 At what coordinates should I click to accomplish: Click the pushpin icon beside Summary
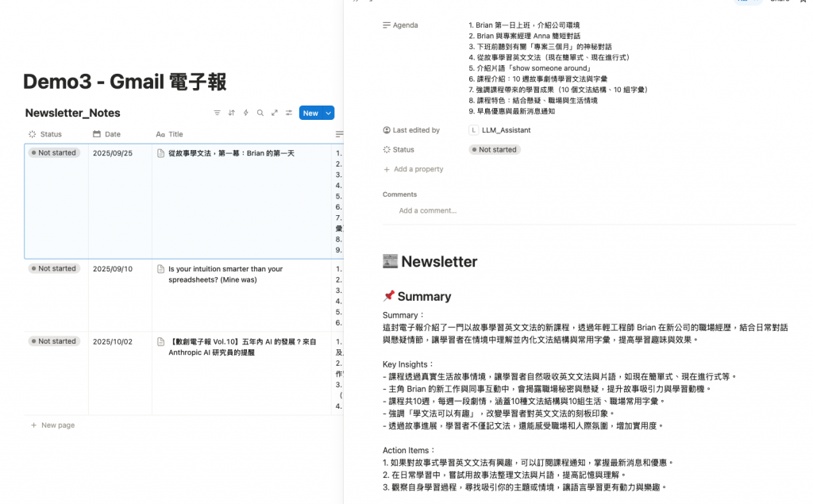coord(389,296)
